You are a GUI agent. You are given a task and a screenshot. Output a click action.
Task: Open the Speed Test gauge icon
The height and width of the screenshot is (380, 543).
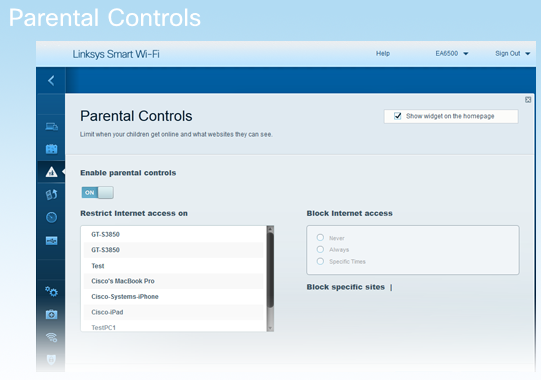(x=51, y=217)
